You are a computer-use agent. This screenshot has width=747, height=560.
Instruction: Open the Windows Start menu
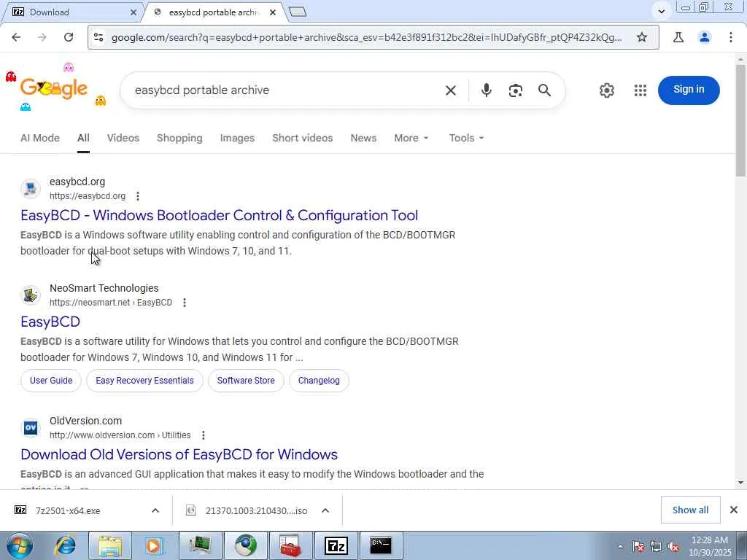[x=19, y=545]
